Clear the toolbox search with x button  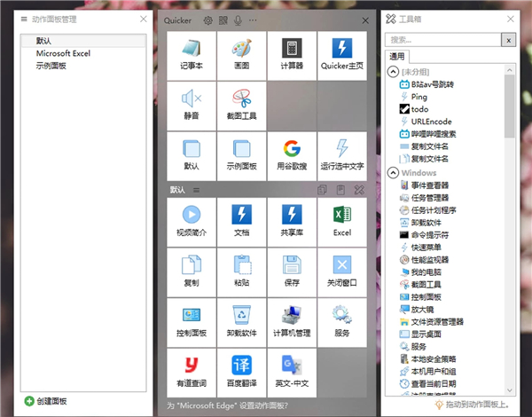[508, 39]
